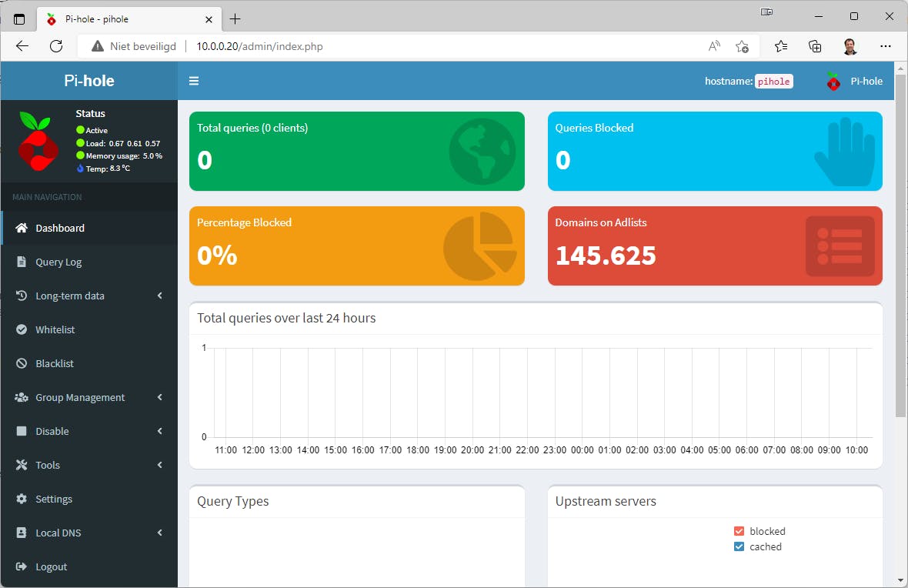This screenshot has width=908, height=588.
Task: Reload the page with the refresh icon
Action: point(56,46)
